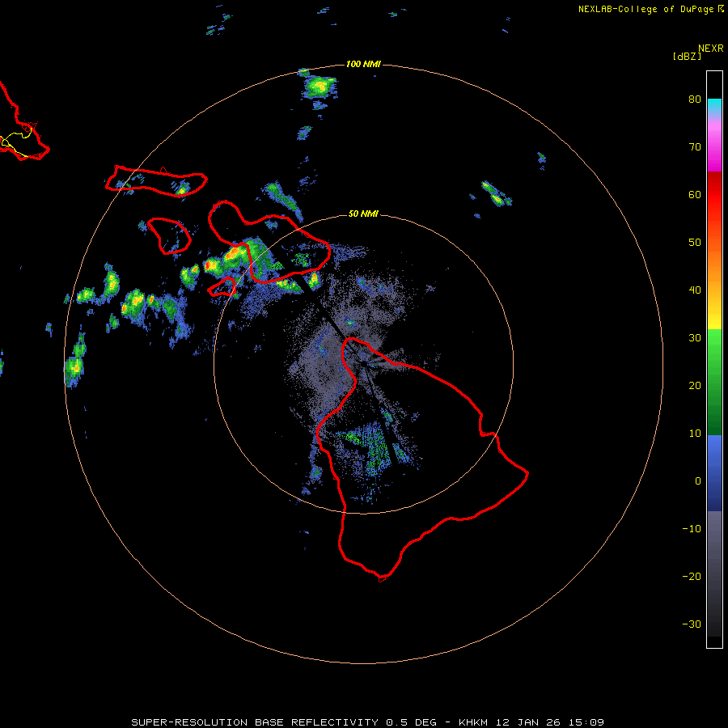The height and width of the screenshot is (728, 728).
Task: Click the -20 dBZ scale value
Action: click(x=692, y=577)
